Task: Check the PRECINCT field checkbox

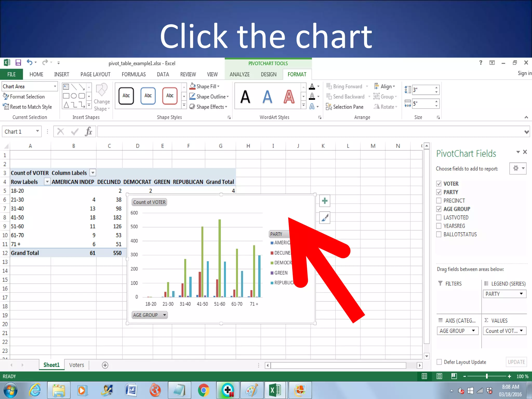Action: (439, 201)
